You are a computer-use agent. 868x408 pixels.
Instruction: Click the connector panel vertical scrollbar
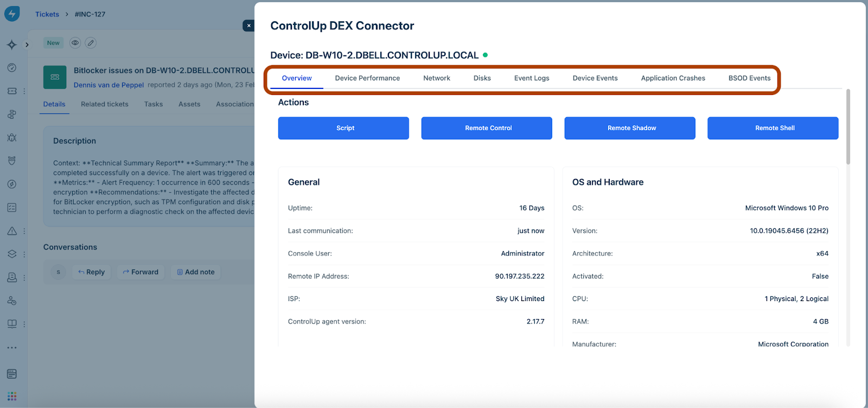(848, 126)
